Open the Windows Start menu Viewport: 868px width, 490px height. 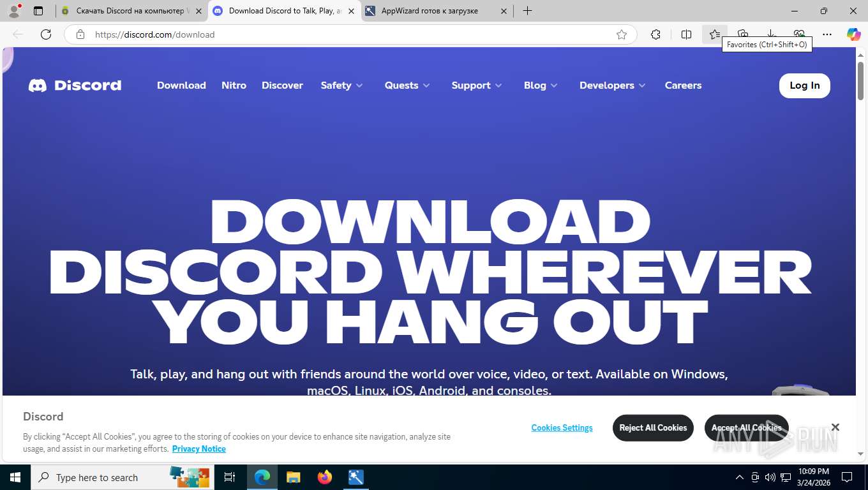tap(15, 477)
